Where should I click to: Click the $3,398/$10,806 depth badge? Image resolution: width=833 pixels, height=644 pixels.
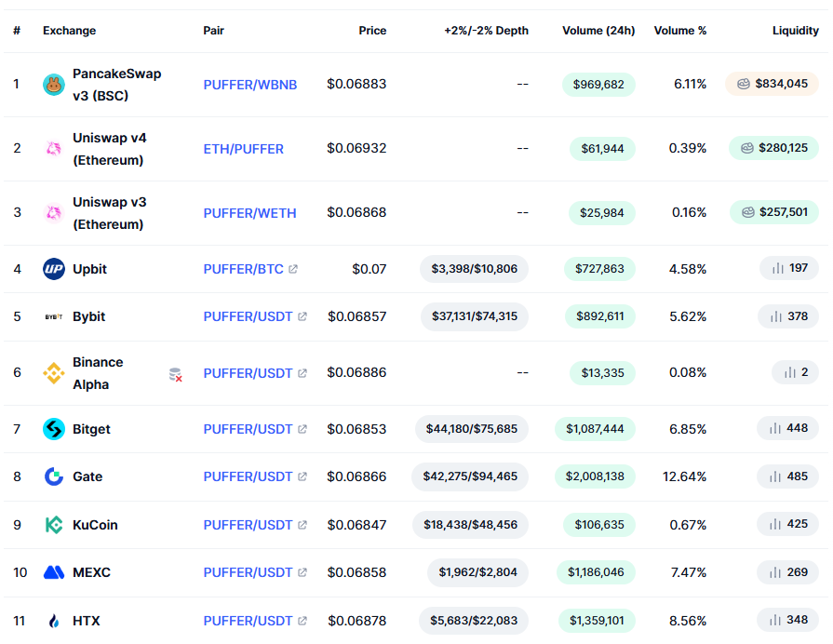pyautogui.click(x=474, y=269)
